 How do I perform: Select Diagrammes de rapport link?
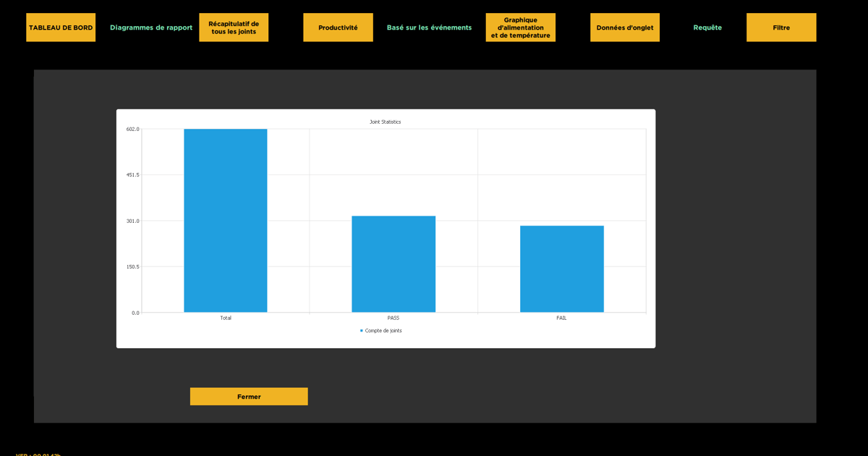[151, 28]
